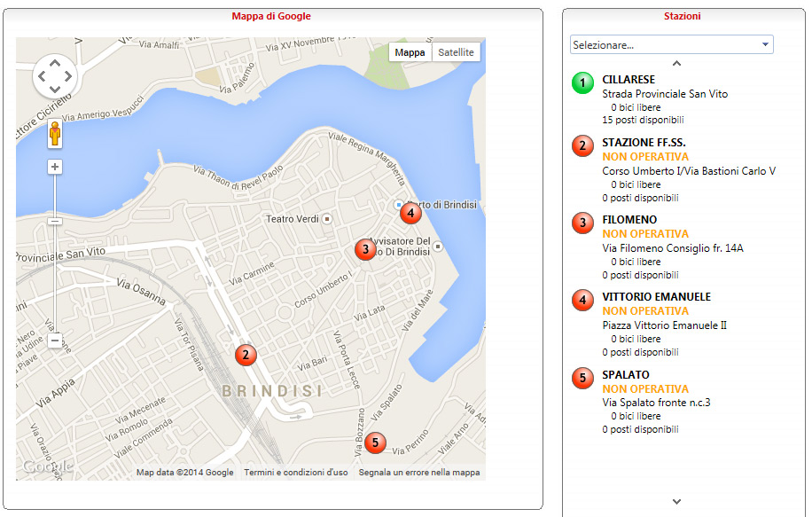
Task: Select the STAZIONE FF.SS. station name
Action: pyautogui.click(x=644, y=143)
